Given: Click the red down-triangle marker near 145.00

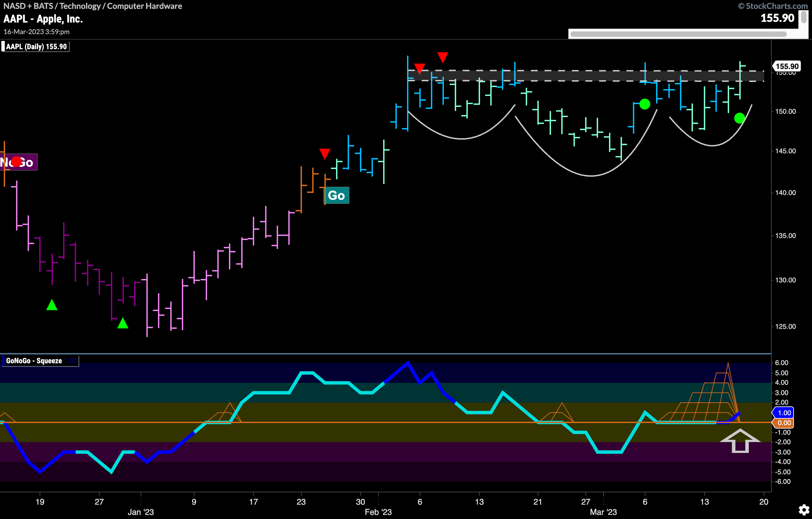Looking at the screenshot, I should click(324, 154).
